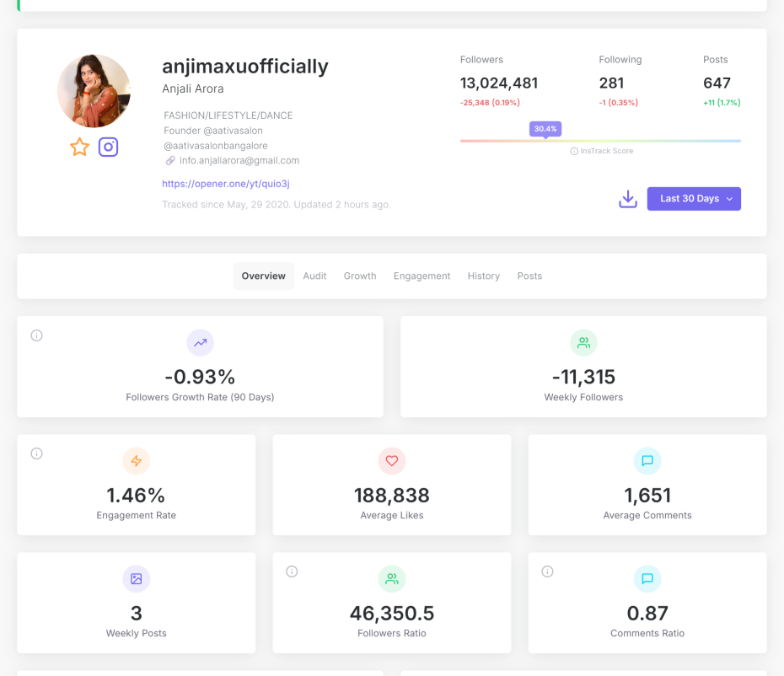Switch to the Engagement tab
Image resolution: width=784 pixels, height=676 pixels.
tap(422, 276)
